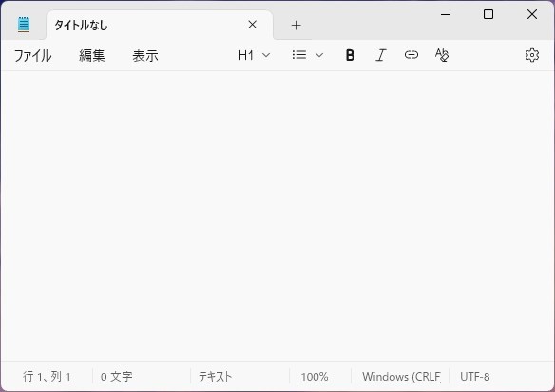Toggle italic formatting icon
This screenshot has height=392, width=555.
click(x=380, y=55)
